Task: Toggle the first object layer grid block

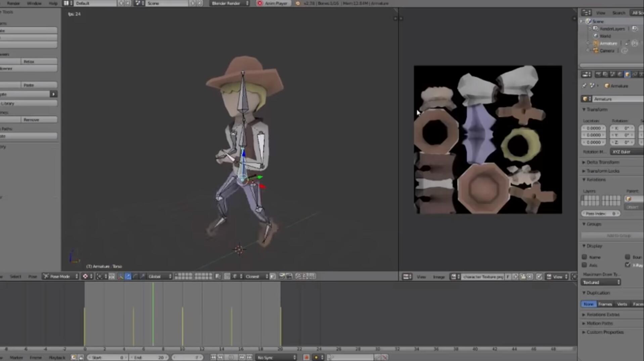Action: 590,201
